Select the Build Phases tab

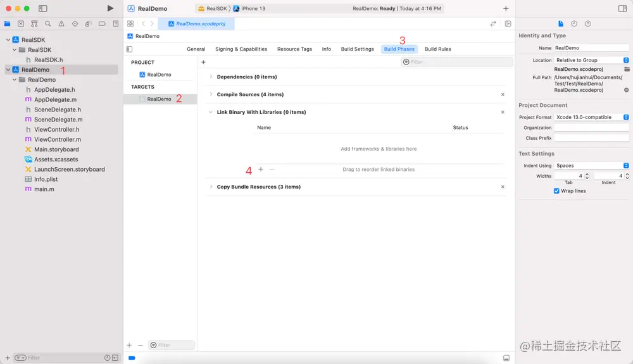[x=399, y=49]
